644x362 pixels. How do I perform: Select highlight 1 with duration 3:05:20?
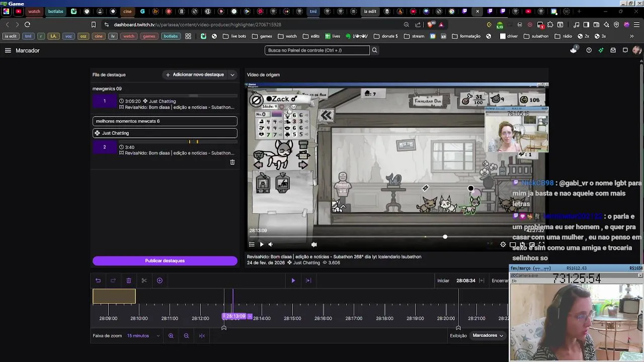coord(165,103)
